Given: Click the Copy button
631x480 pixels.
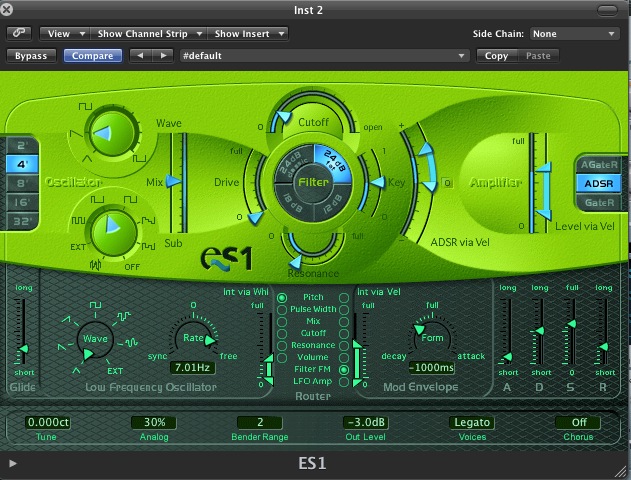Looking at the screenshot, I should [496, 56].
